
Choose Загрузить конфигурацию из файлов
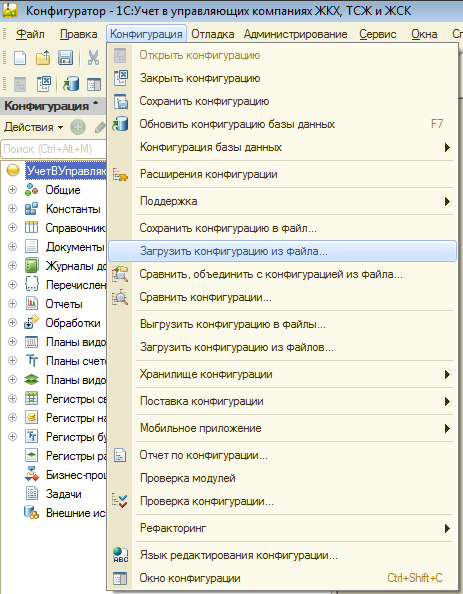click(282, 347)
